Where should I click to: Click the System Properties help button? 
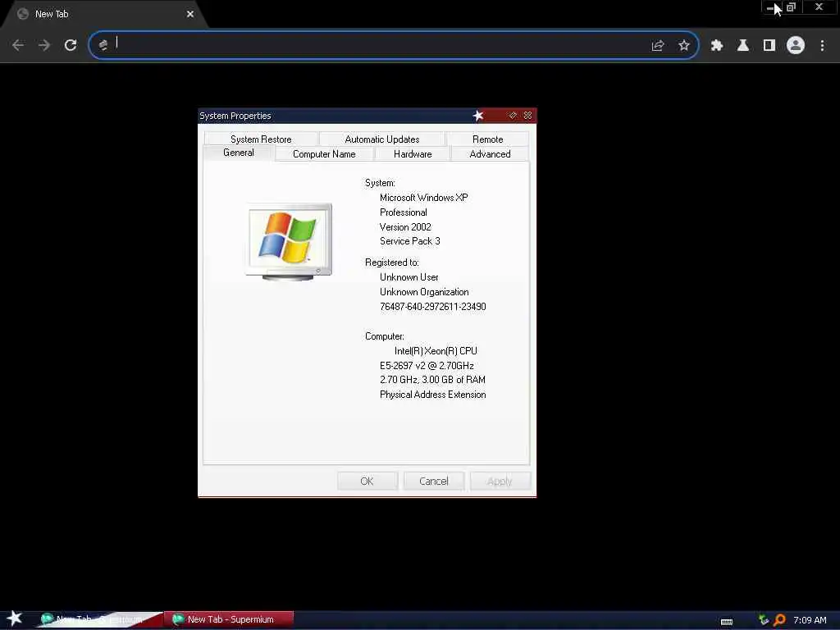pos(513,115)
